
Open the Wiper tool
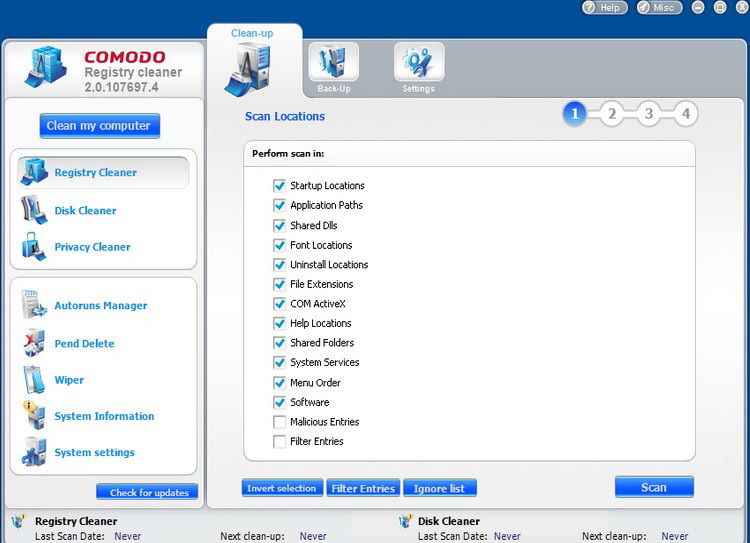pos(69,380)
